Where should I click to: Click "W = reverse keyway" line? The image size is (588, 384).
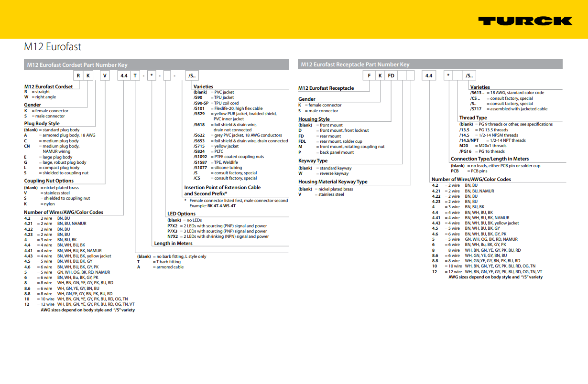(324, 173)
